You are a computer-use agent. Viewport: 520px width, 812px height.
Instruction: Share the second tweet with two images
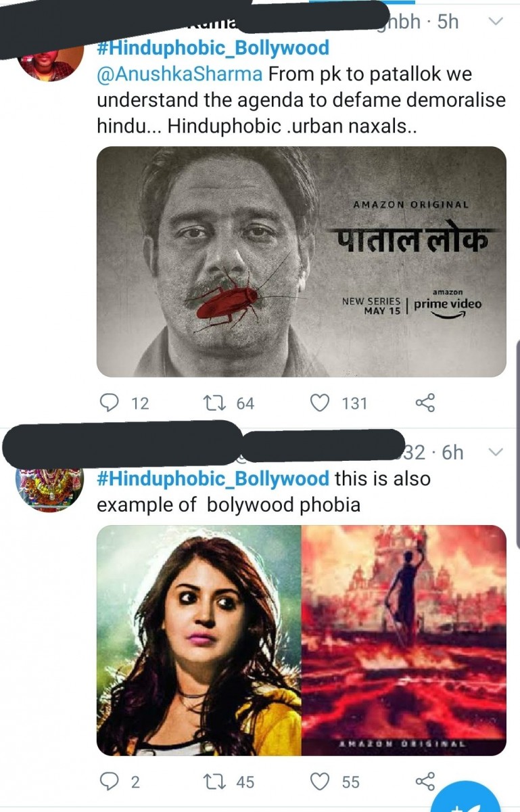pyautogui.click(x=425, y=782)
